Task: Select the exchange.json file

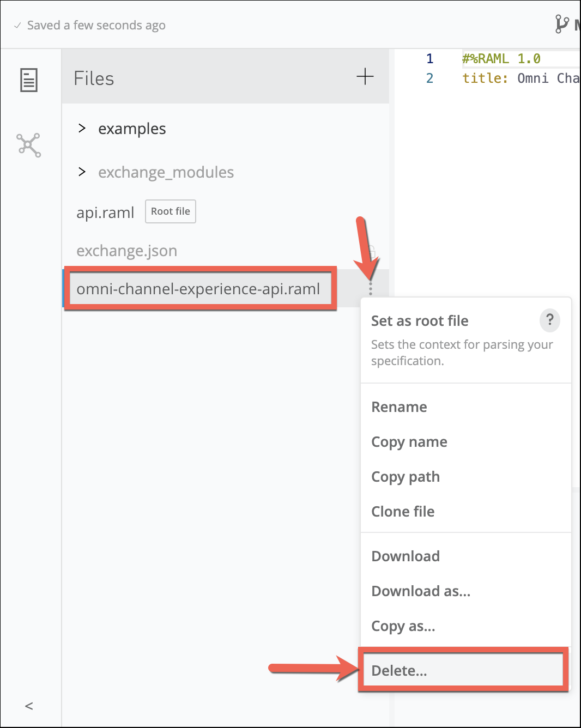Action: click(126, 251)
